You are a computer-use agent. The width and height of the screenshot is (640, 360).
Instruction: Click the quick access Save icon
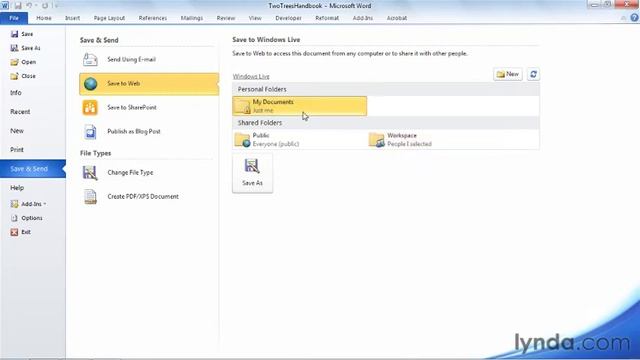point(18,6)
